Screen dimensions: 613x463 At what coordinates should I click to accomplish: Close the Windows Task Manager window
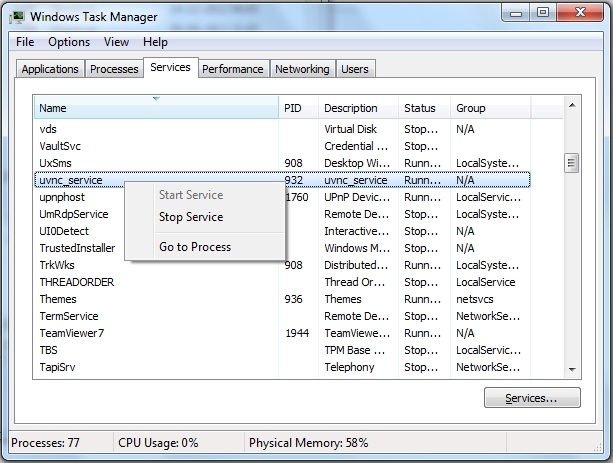tap(580, 13)
